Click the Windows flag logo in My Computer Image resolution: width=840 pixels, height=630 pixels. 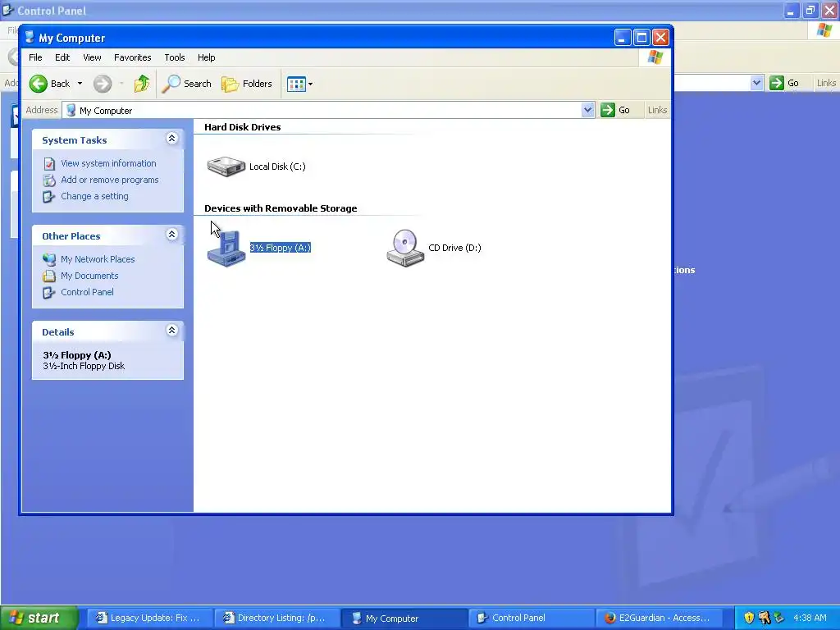(x=655, y=57)
